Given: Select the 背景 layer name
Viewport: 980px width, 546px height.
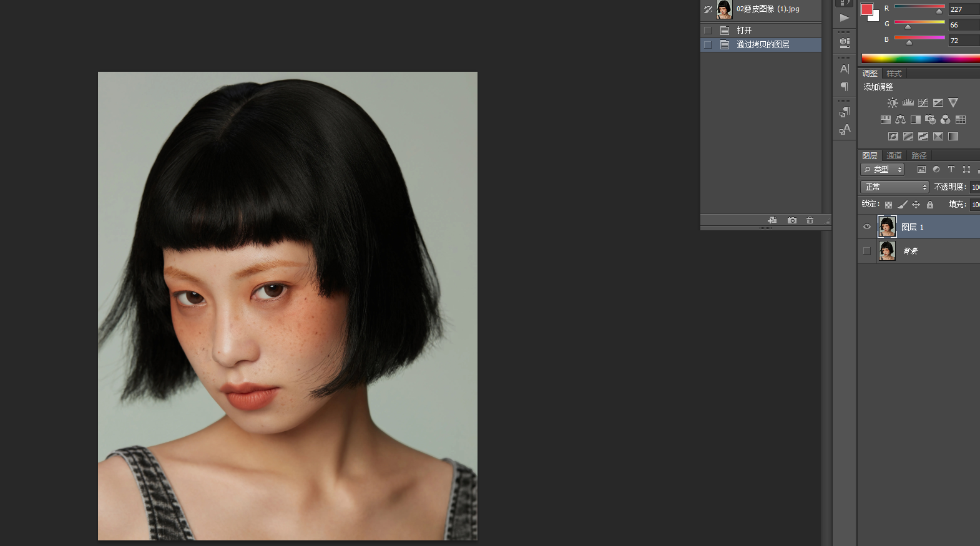Looking at the screenshot, I should (x=910, y=251).
